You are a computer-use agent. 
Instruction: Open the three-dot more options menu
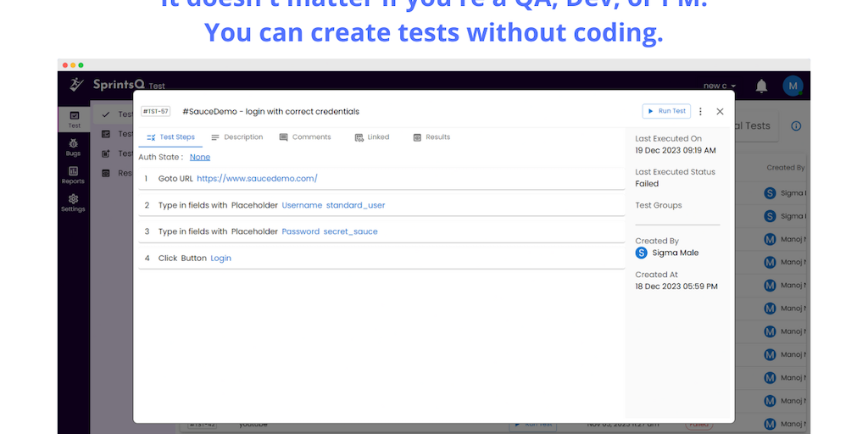coord(700,111)
